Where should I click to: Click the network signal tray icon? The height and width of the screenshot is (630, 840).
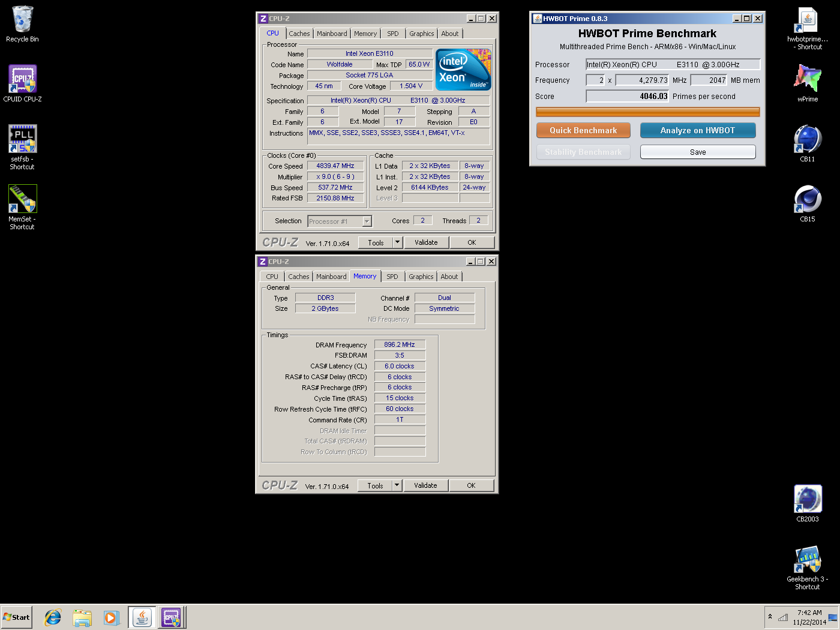[x=783, y=617]
